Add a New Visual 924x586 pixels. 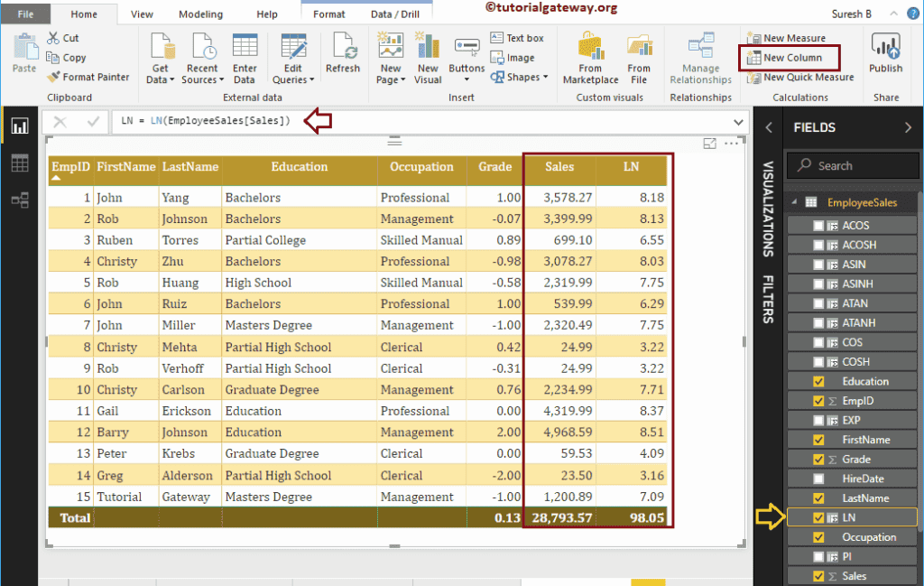pyautogui.click(x=427, y=57)
